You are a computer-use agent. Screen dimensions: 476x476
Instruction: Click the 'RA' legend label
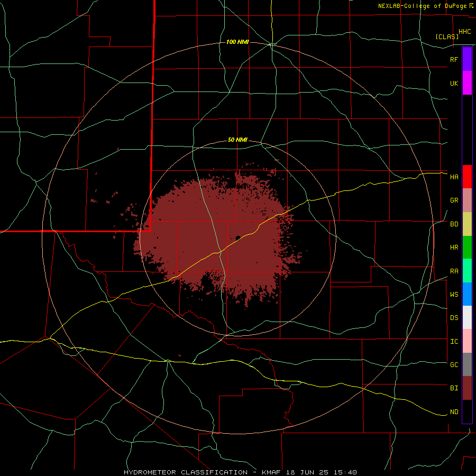[454, 271]
